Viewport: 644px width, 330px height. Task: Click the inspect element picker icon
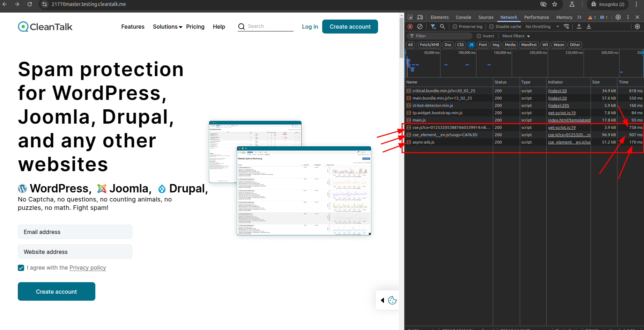pos(410,17)
